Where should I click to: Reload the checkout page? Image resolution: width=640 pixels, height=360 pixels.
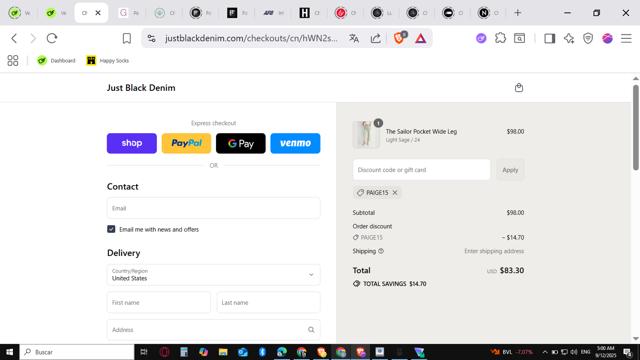pos(52,38)
